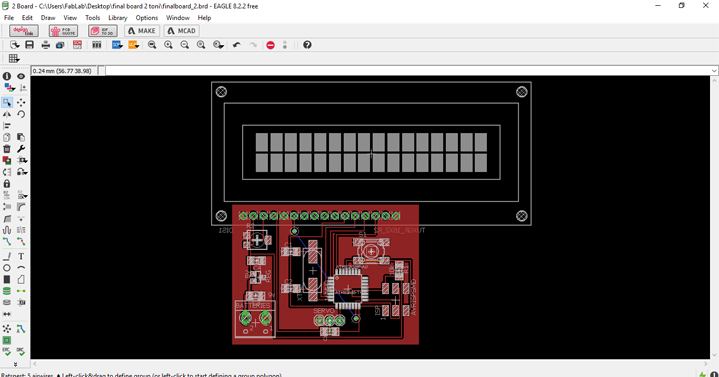
Task: Run the DRC check
Action: 21,352
